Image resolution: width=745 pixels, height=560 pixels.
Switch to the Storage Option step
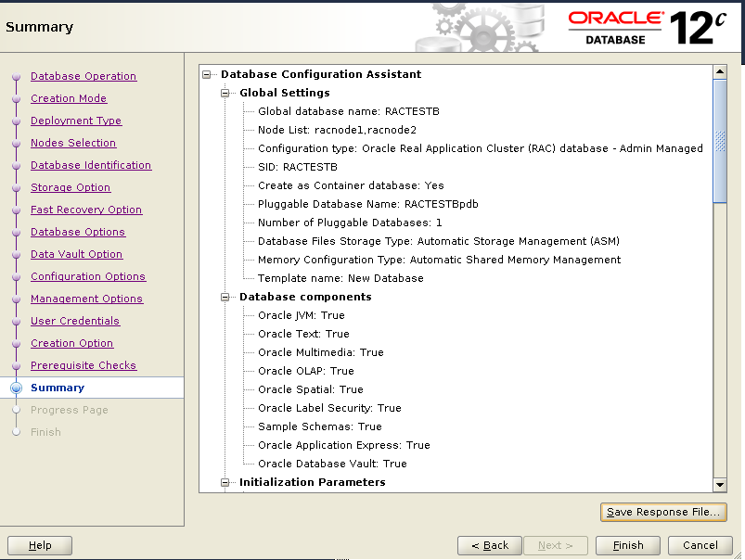71,187
